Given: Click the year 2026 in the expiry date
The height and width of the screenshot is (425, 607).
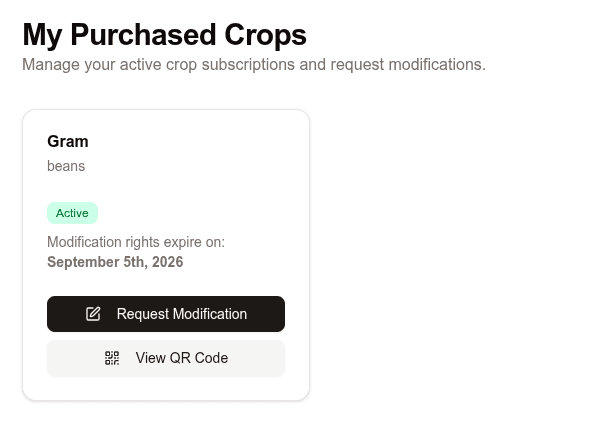Looking at the screenshot, I should click(166, 262).
